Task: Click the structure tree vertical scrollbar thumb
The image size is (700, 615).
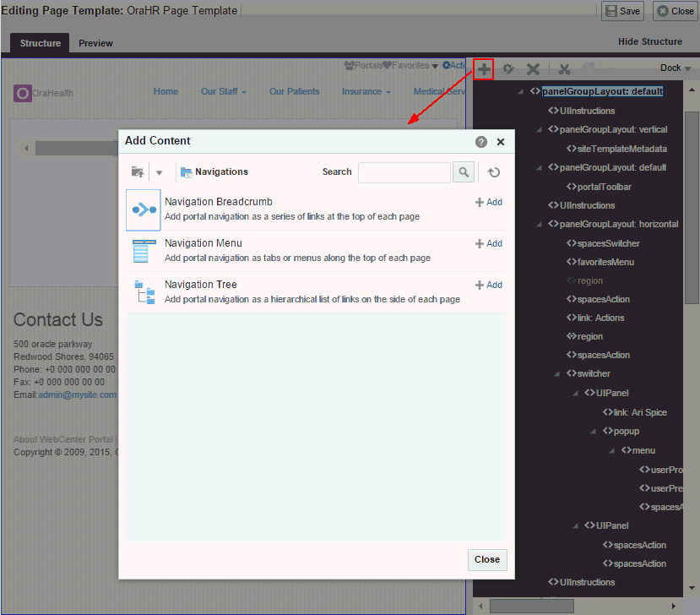Action: 692,208
